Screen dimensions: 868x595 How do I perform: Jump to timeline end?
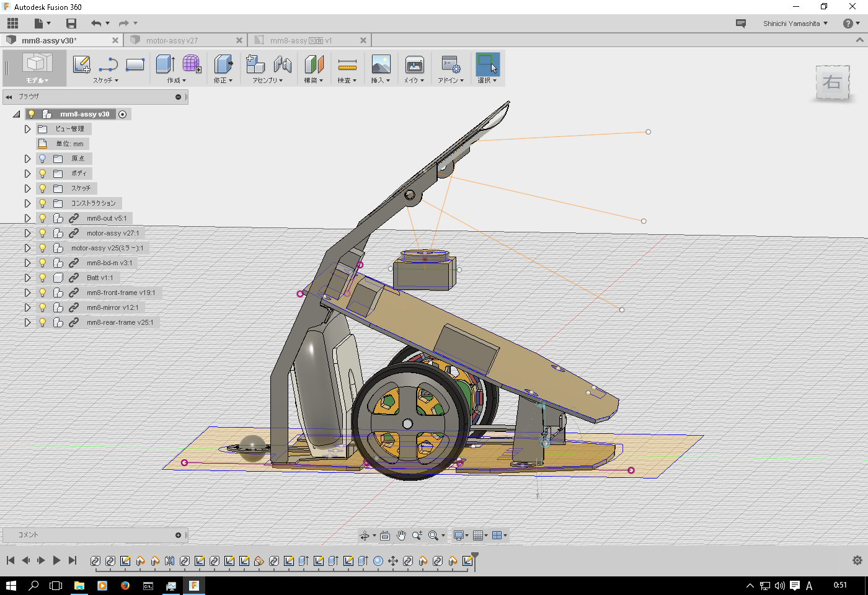tap(73, 560)
